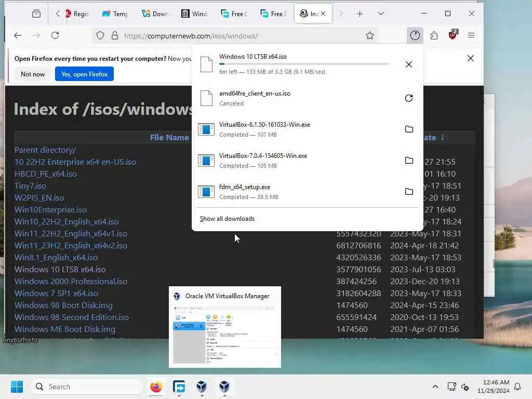Open the Firefox View tab icon
532x399 pixels.
click(x=36, y=14)
